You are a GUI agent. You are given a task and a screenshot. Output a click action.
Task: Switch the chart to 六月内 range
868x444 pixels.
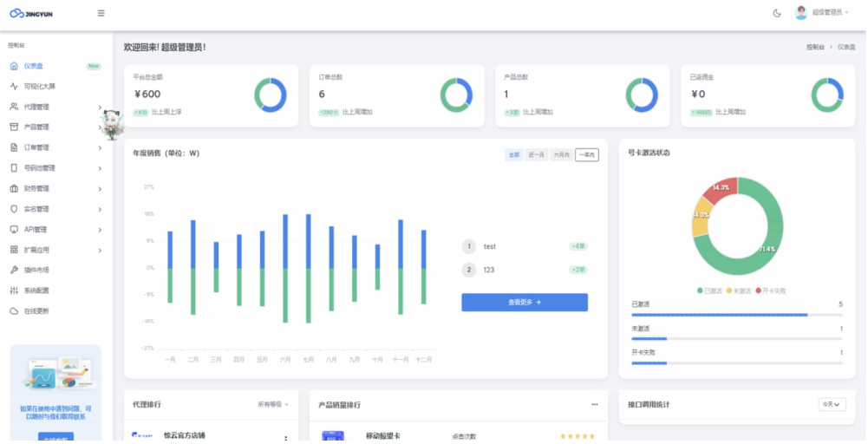[x=561, y=155]
